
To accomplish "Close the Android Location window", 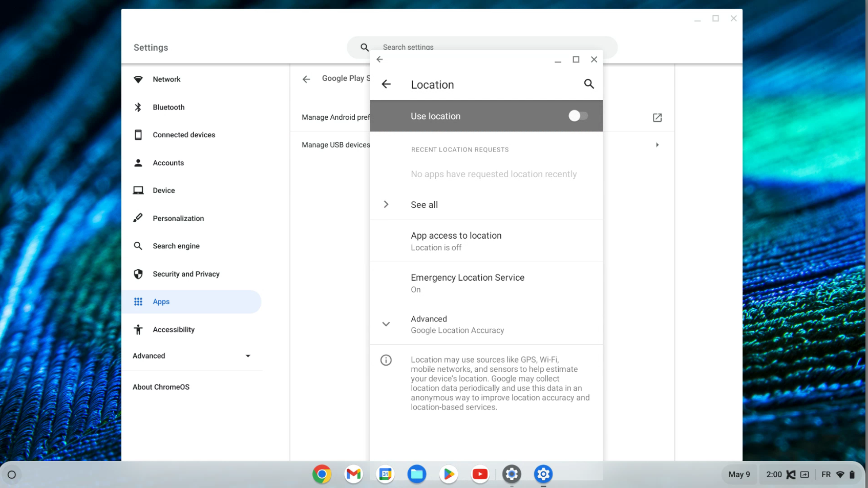I will pyautogui.click(x=594, y=59).
